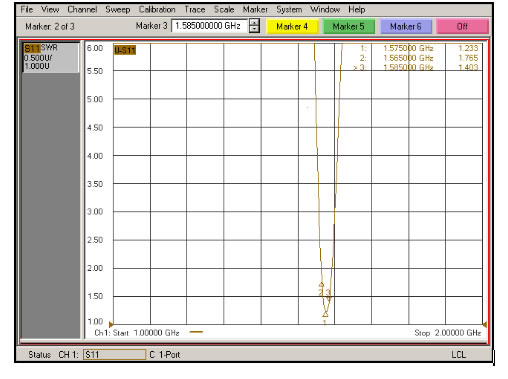This screenshot has height=379, width=508.
Task: Edit the Marker 3 frequency field
Action: pos(209,26)
